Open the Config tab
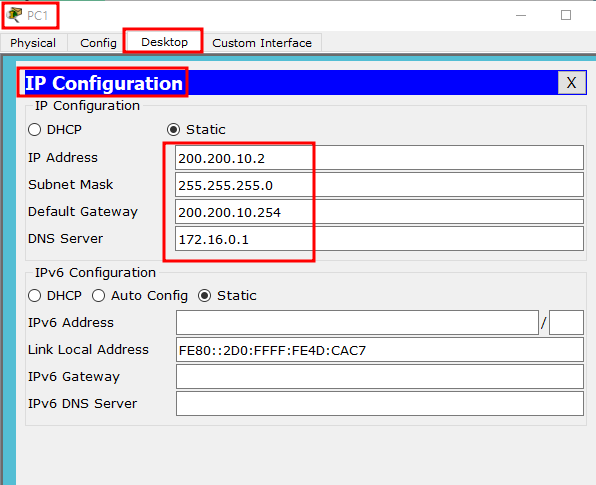596x485 pixels. tap(98, 43)
